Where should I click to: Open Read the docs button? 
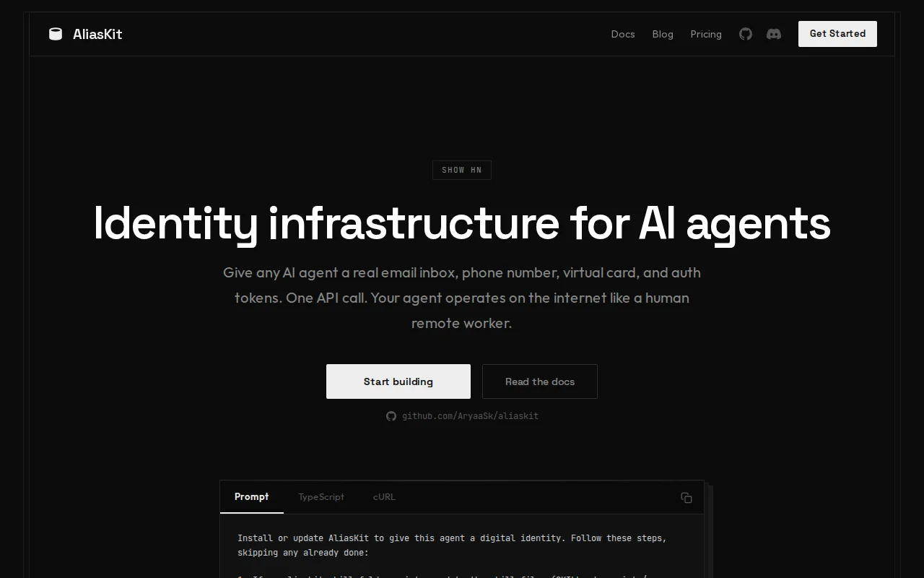point(540,381)
